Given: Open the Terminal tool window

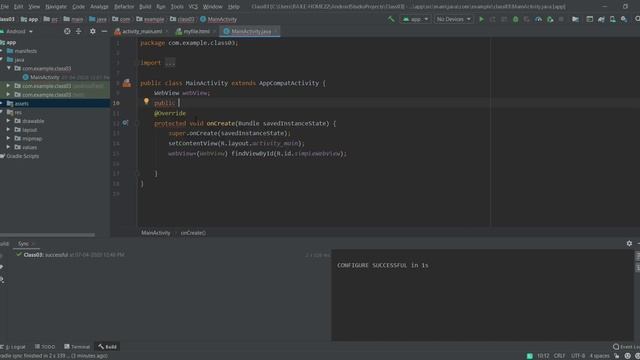Looking at the screenshot, I should pos(77,347).
